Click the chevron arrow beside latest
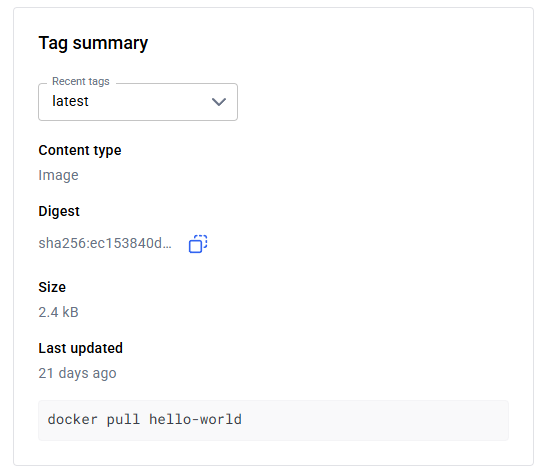 point(219,102)
